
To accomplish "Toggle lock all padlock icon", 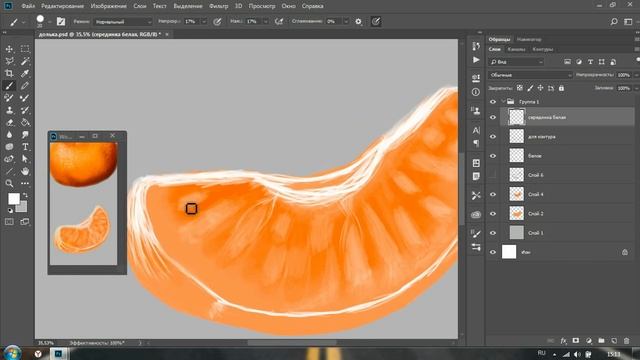I will (x=562, y=88).
